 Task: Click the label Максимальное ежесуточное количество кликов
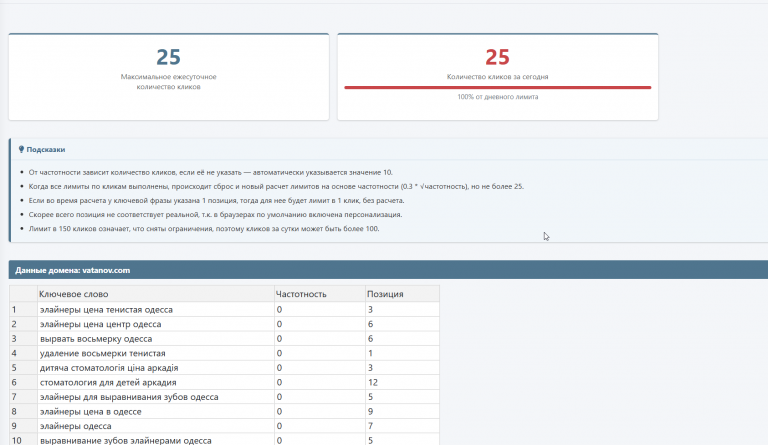click(168, 82)
